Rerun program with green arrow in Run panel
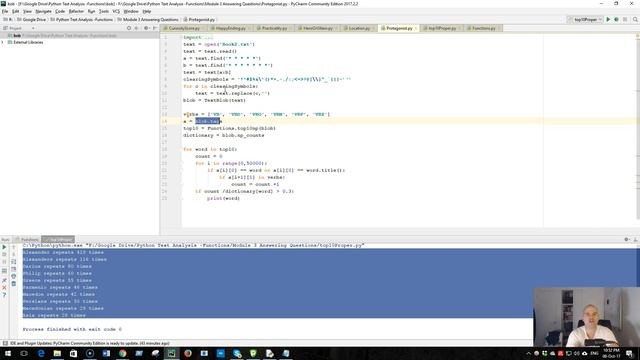Screen dimensions: 640x360 click(x=4, y=247)
